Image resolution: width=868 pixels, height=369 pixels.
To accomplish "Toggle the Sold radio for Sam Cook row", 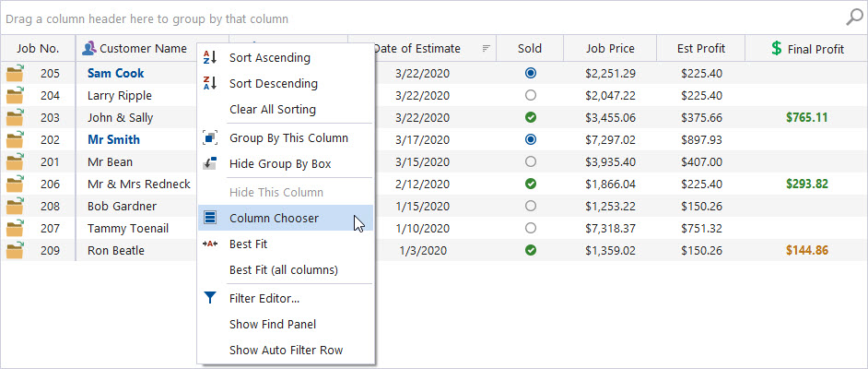I will [x=531, y=73].
